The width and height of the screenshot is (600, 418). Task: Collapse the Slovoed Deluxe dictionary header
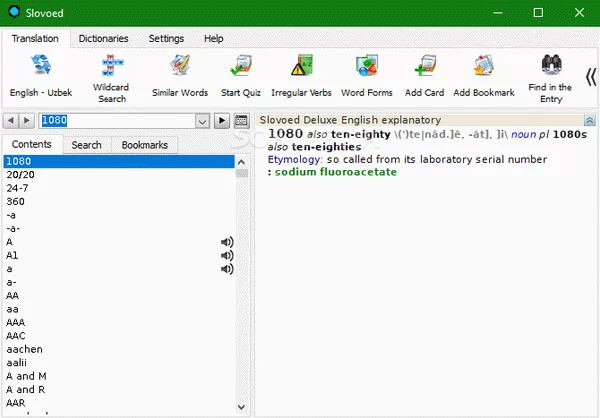590,121
